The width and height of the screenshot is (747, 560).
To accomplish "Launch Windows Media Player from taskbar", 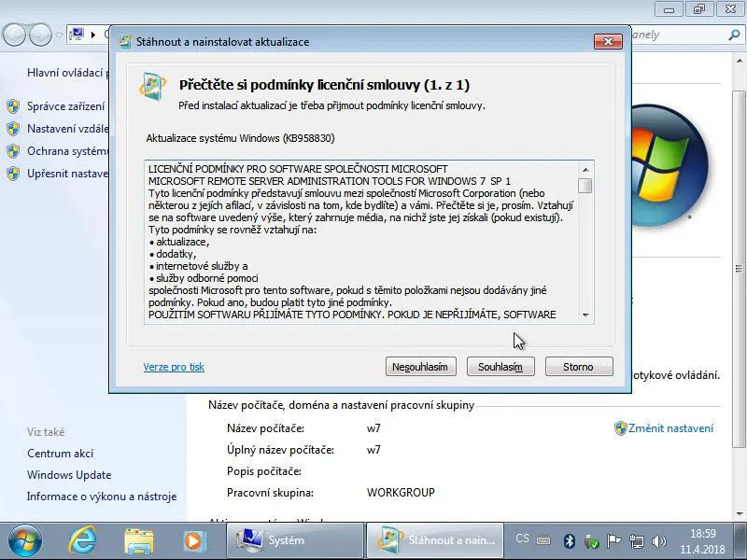I will 194,541.
